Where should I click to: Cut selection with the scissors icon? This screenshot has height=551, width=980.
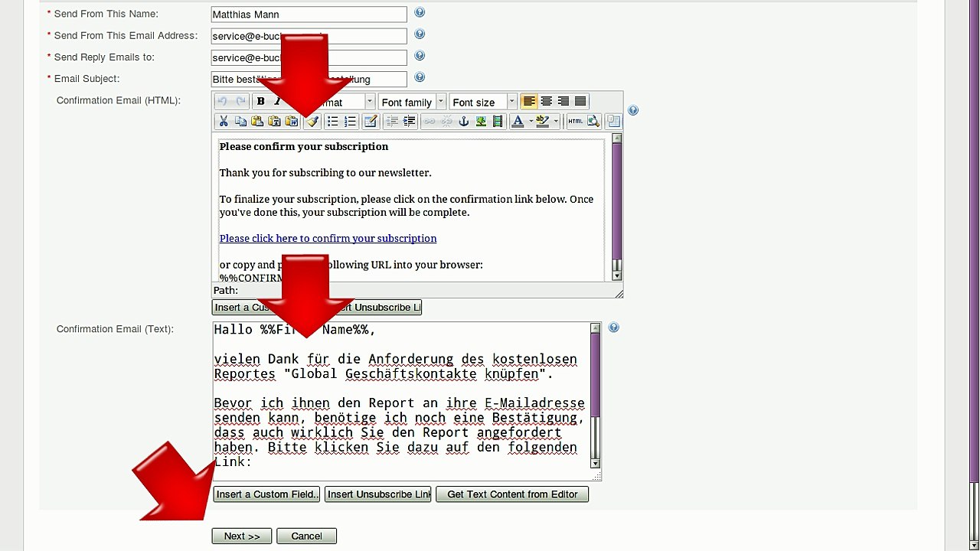223,121
